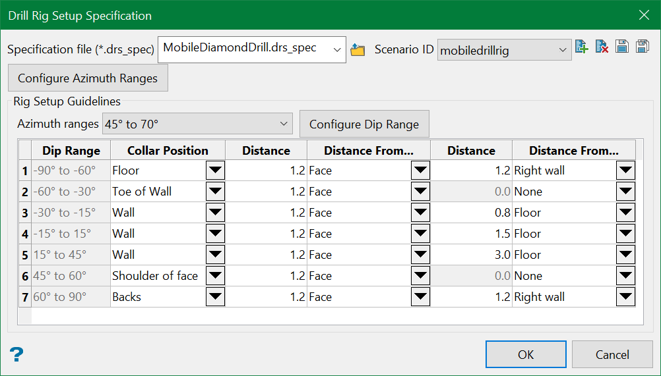
Task: Open help via the blue question mark
Action: click(16, 354)
